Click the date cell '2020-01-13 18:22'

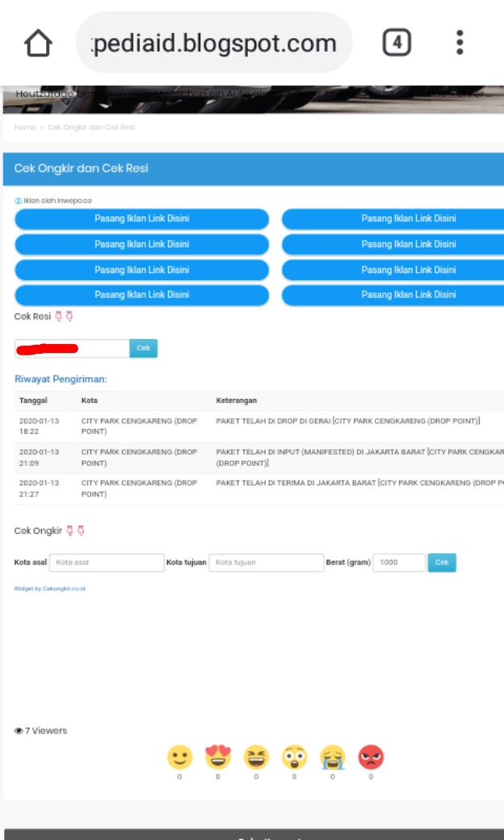[x=39, y=426]
